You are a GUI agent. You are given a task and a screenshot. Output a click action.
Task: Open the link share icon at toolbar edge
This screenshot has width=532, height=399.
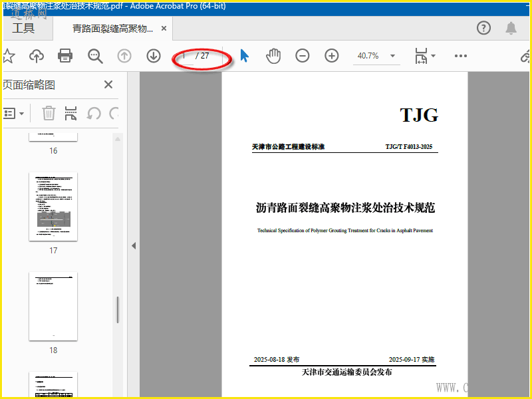pyautogui.click(x=525, y=57)
